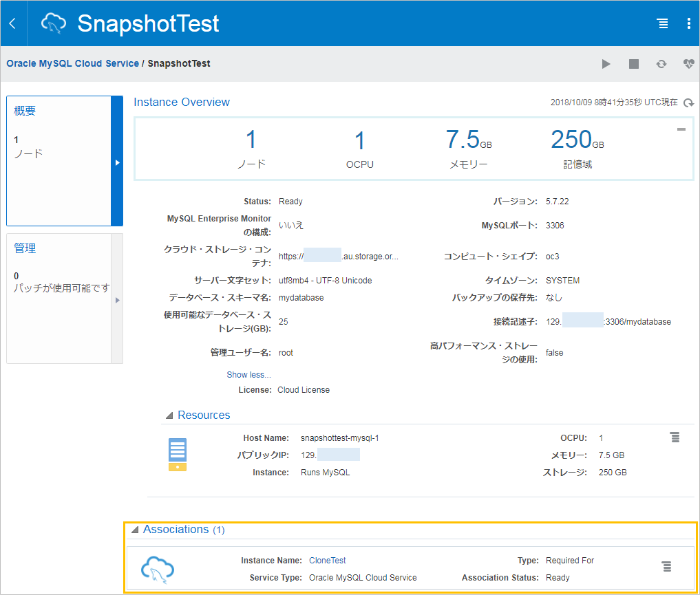Click the version value 5.7.22
The width and height of the screenshot is (700, 595).
coord(557,201)
